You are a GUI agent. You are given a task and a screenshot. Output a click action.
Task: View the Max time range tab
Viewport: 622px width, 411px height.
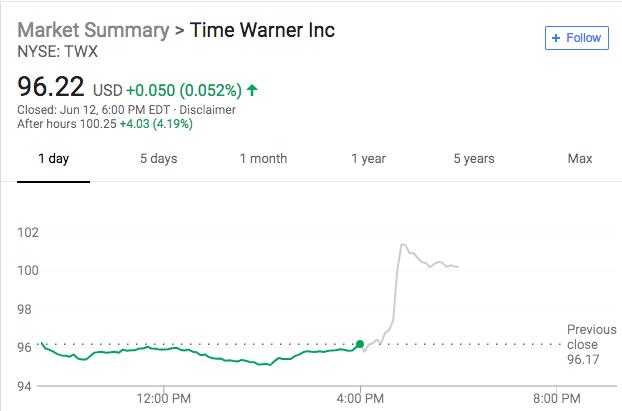point(579,158)
